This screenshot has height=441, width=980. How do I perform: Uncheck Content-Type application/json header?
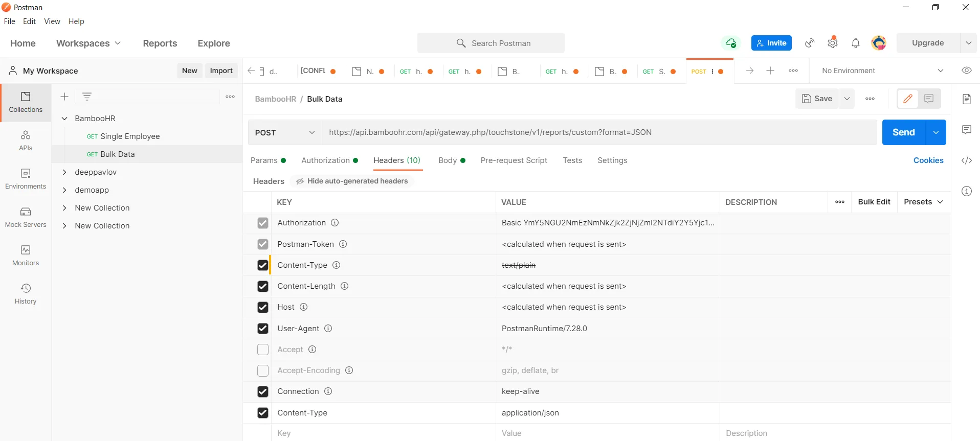click(x=263, y=413)
